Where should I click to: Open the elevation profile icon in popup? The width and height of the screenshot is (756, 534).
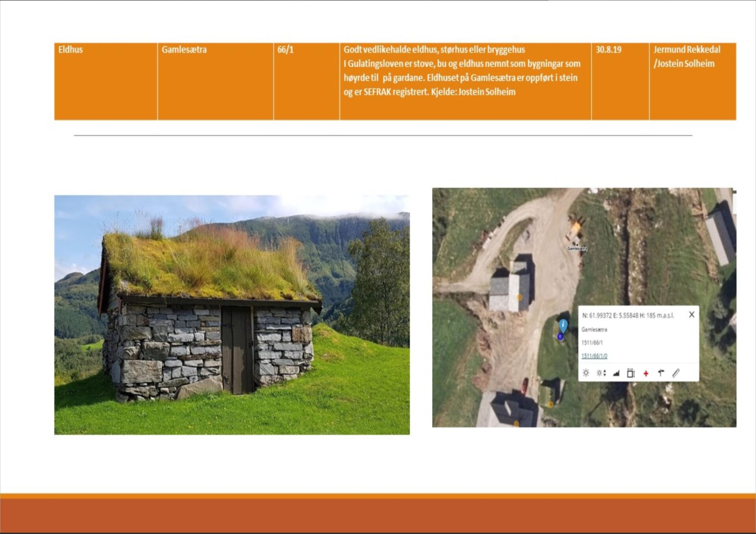616,373
